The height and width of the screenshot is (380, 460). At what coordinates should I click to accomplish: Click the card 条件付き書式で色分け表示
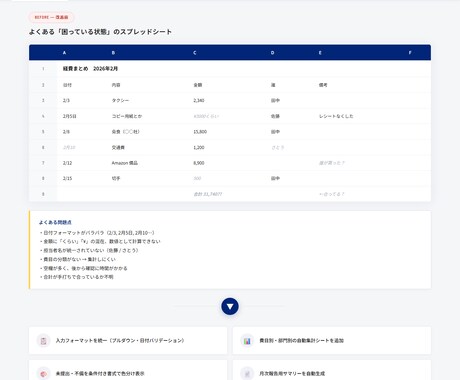point(128,370)
